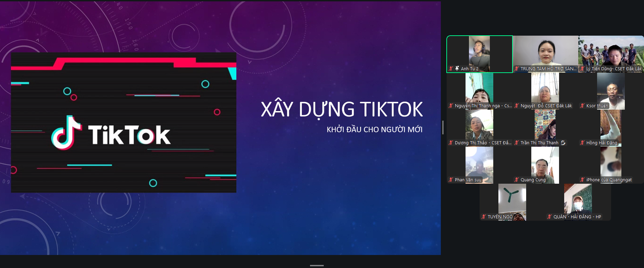Click muted mic icon for Hồng Hải Đăng
The width and height of the screenshot is (644, 268).
[x=582, y=143]
